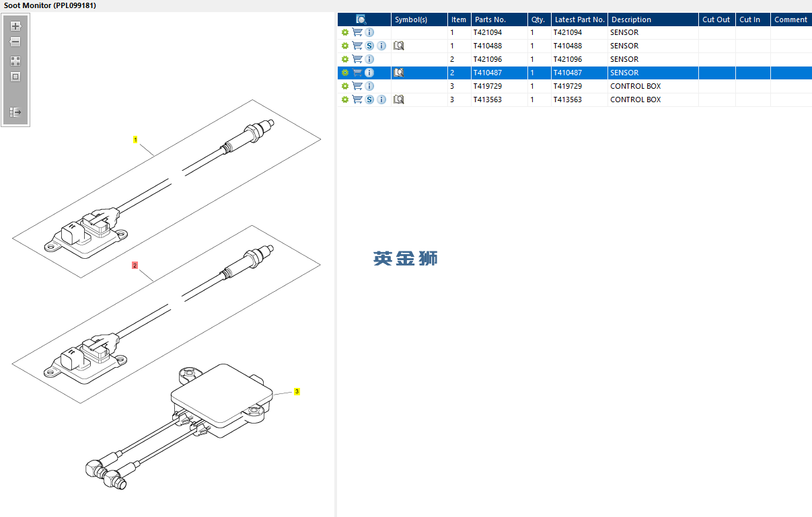This screenshot has width=812, height=517.
Task: Click the Cut Out column header
Action: pos(716,19)
